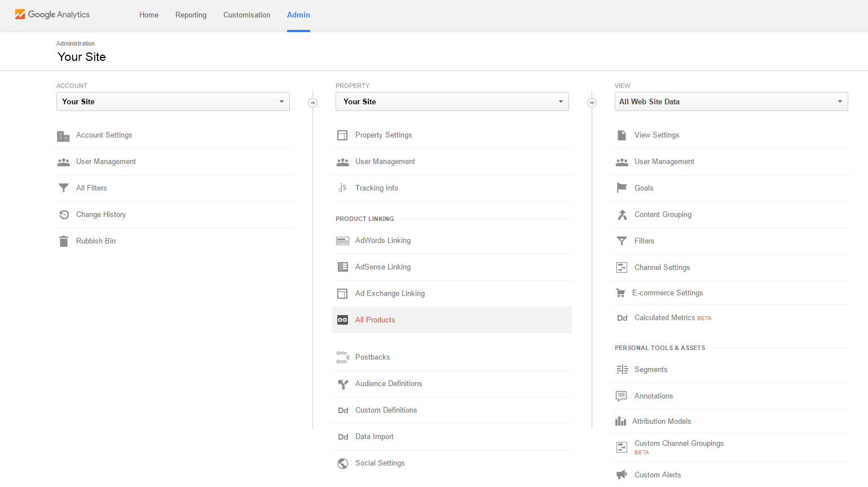Click the Attribution Models bar chart icon

point(620,421)
